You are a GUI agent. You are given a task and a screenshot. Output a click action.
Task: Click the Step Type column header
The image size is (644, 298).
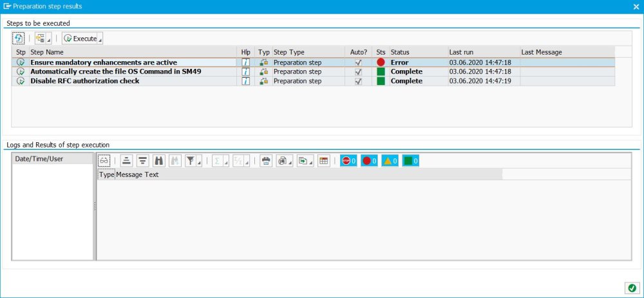pos(308,52)
